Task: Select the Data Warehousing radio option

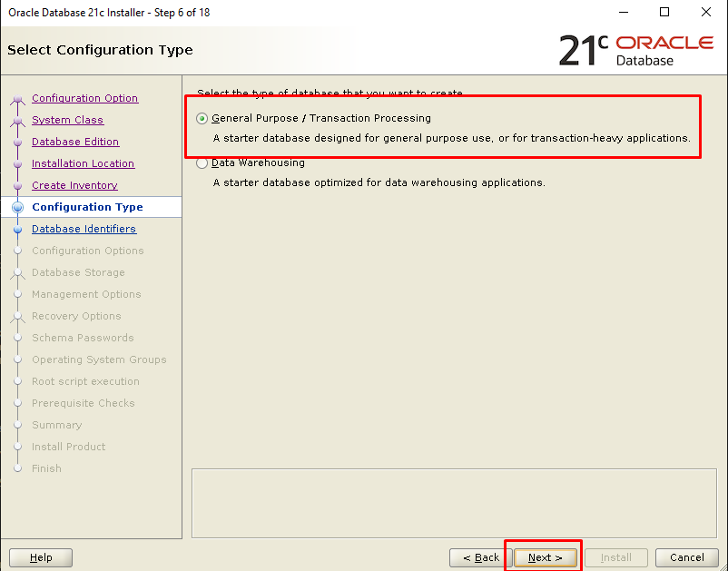Action: 202,162
